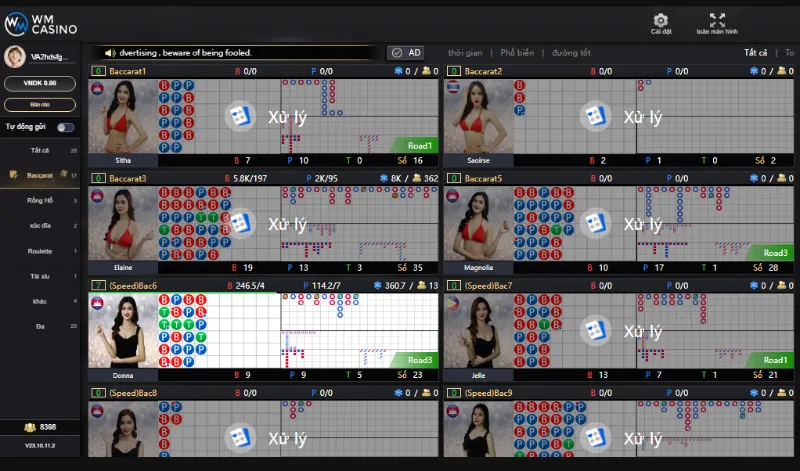Select the đường tốt filter

coord(571,52)
